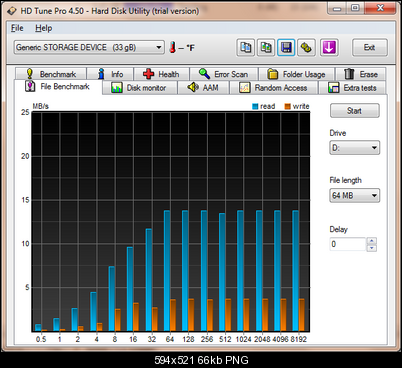Click the save screenshot floppy disk icon

click(x=286, y=48)
